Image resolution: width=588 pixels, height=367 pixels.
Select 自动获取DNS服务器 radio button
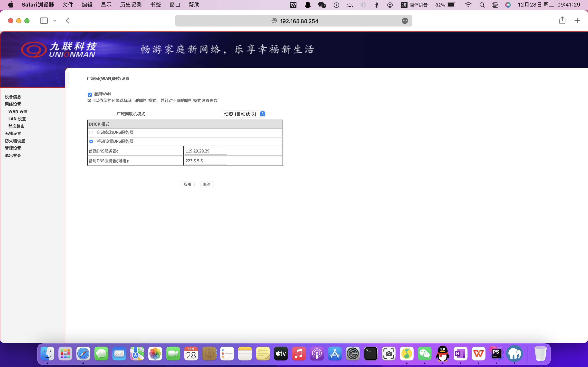coord(91,133)
